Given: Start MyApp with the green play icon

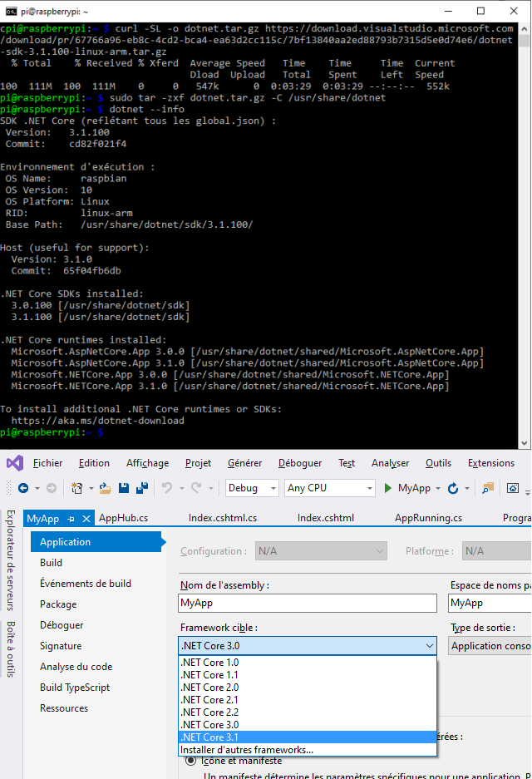Looking at the screenshot, I should (388, 488).
